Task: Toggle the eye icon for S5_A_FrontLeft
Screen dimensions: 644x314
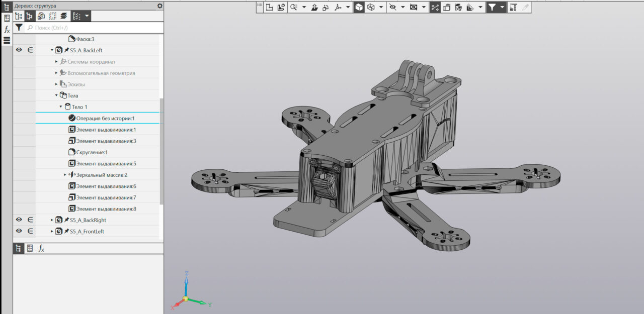Action: click(x=19, y=231)
